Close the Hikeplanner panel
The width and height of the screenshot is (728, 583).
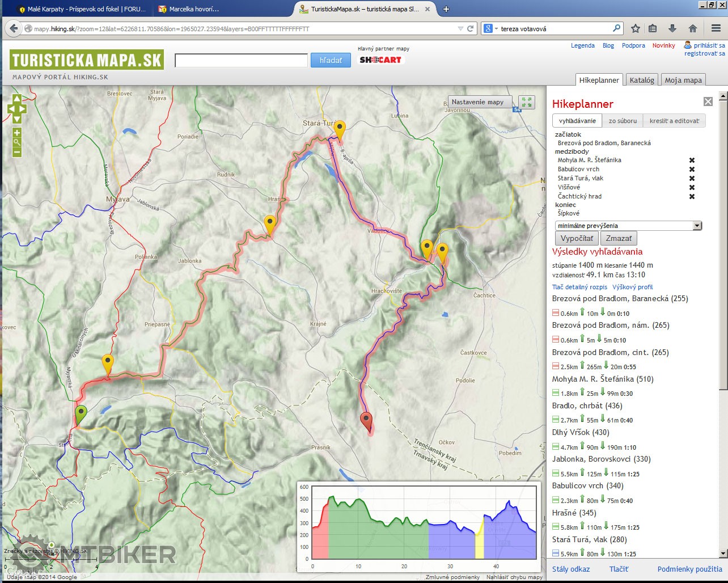(x=708, y=102)
